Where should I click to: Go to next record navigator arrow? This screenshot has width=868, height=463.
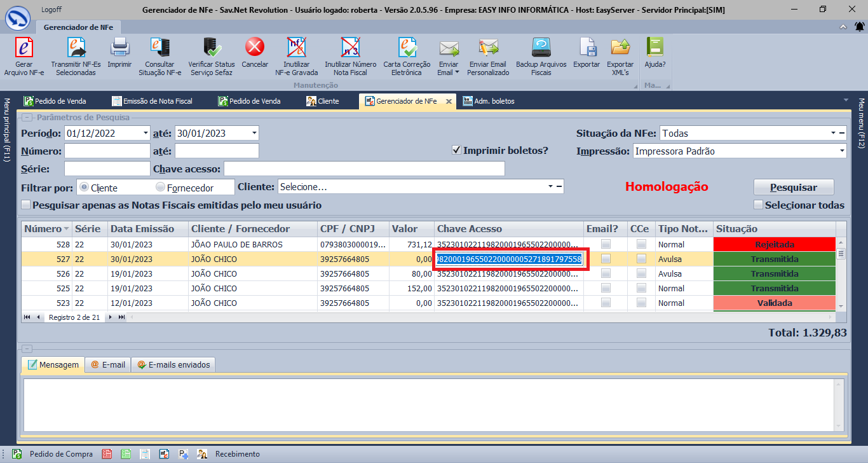[111, 317]
